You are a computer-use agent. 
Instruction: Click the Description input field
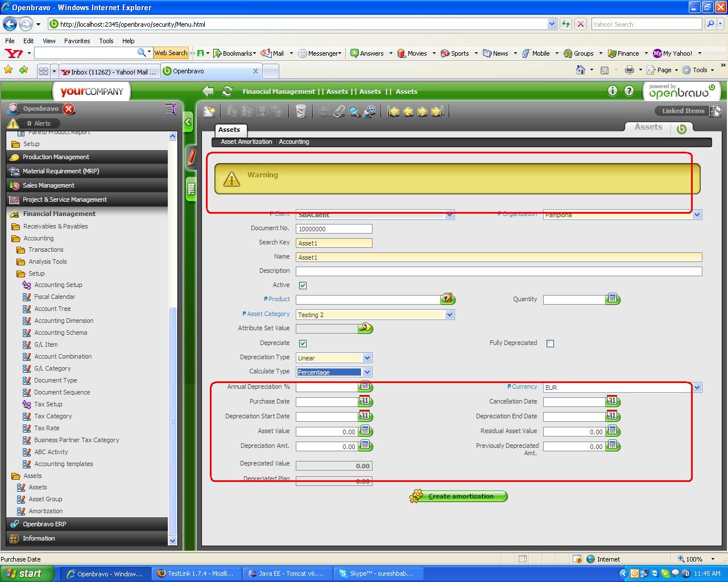499,272
